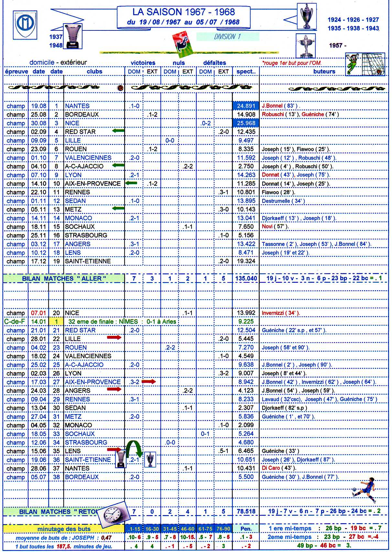Select the BILAN MATCHES ALLER green banner
The image size is (392, 552).
point(64,278)
